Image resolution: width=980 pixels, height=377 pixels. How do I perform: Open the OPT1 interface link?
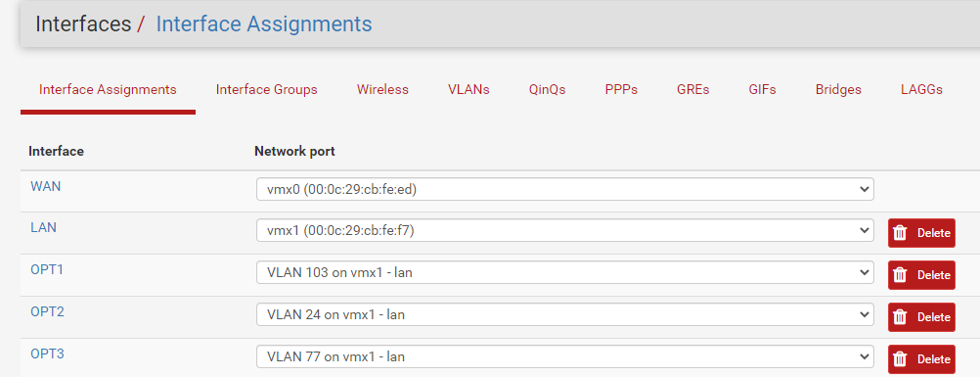pos(48,270)
